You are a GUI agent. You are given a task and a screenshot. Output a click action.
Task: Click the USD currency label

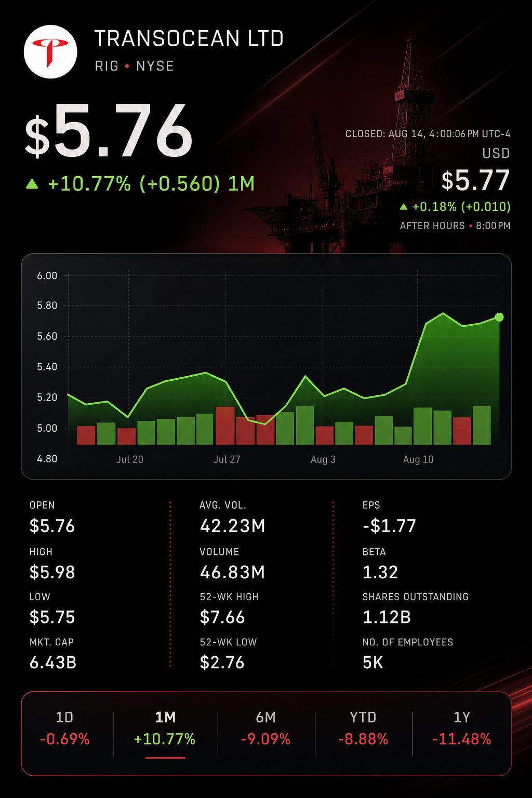point(496,153)
